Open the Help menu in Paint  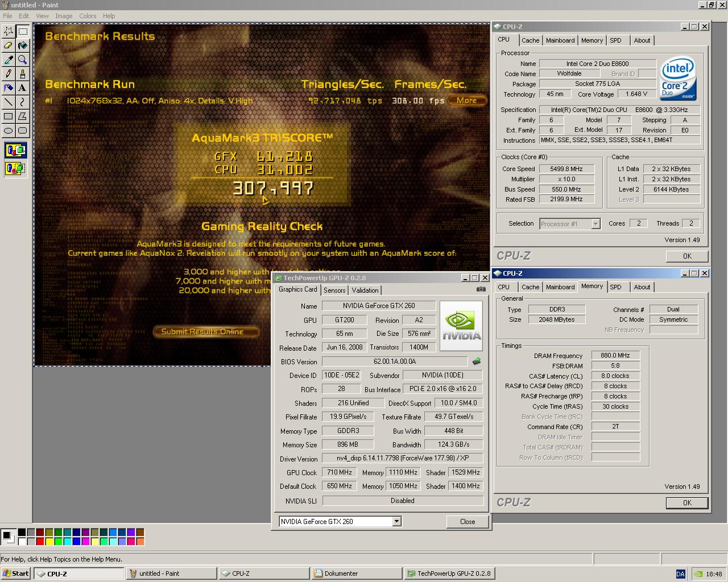(x=109, y=16)
